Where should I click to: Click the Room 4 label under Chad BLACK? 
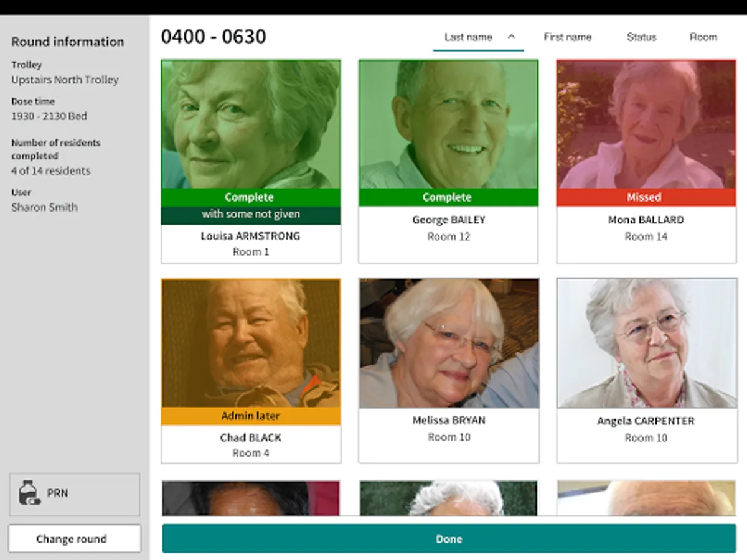(251, 453)
